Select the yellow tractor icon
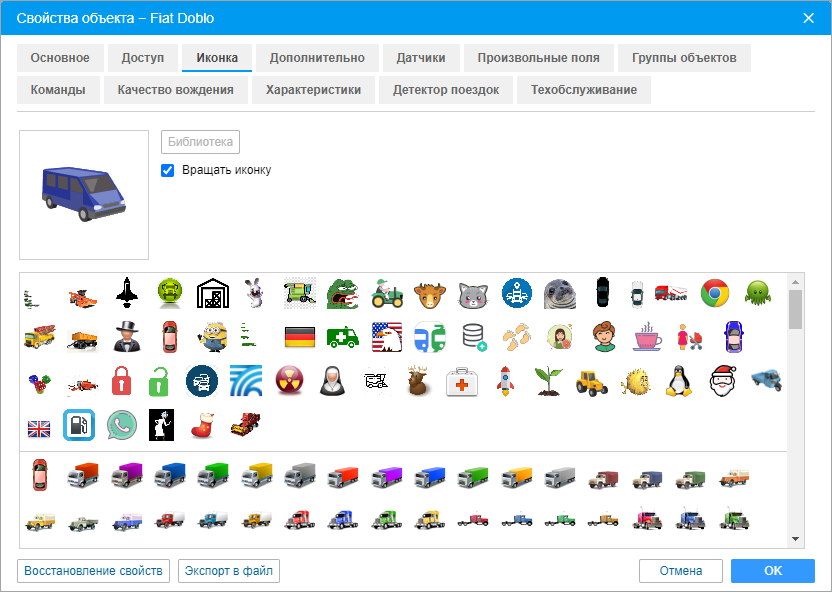Screen dimensions: 832x592 click(592, 382)
